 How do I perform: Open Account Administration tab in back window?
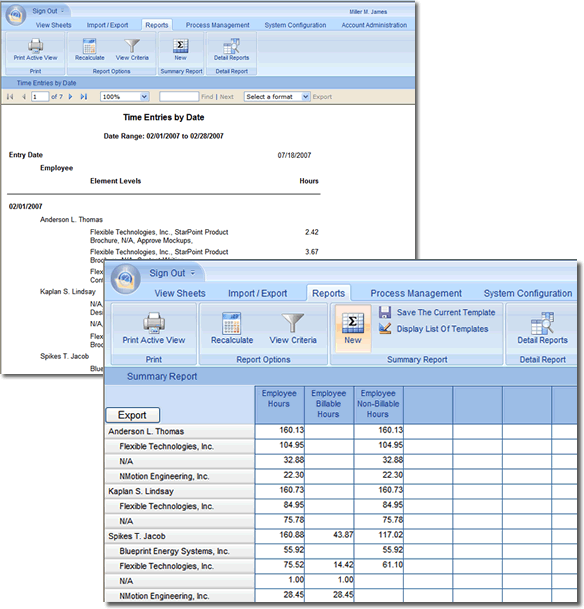tap(374, 25)
